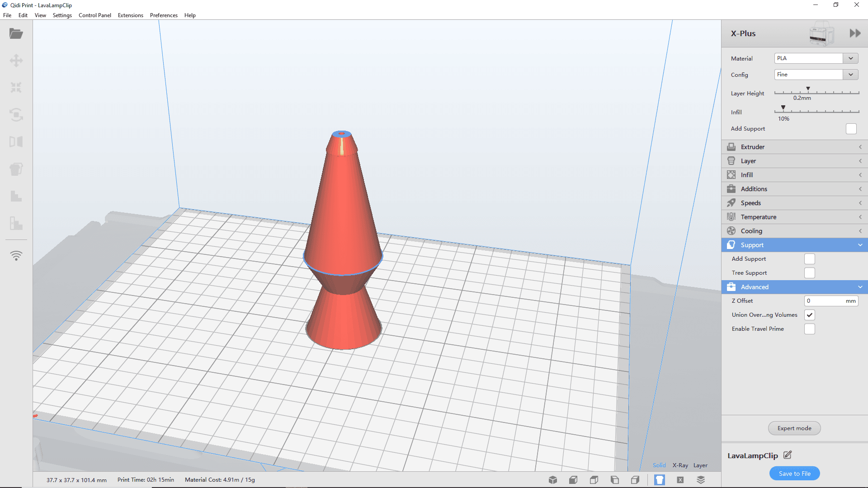Activate X-Ray view mode icon
868x488 pixels.
point(680,480)
